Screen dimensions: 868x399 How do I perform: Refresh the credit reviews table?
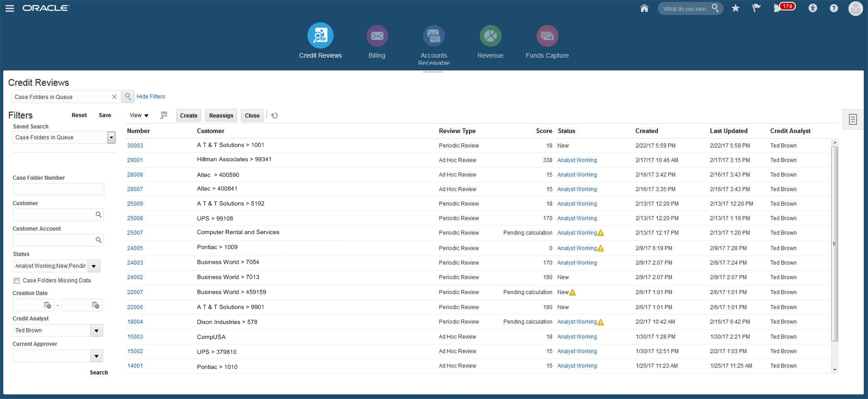tap(275, 115)
